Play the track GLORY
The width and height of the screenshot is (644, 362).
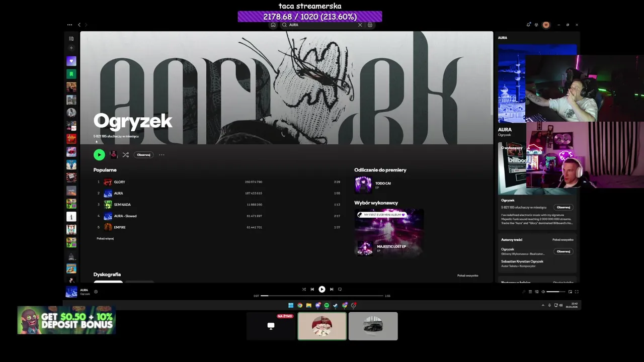pos(119,182)
